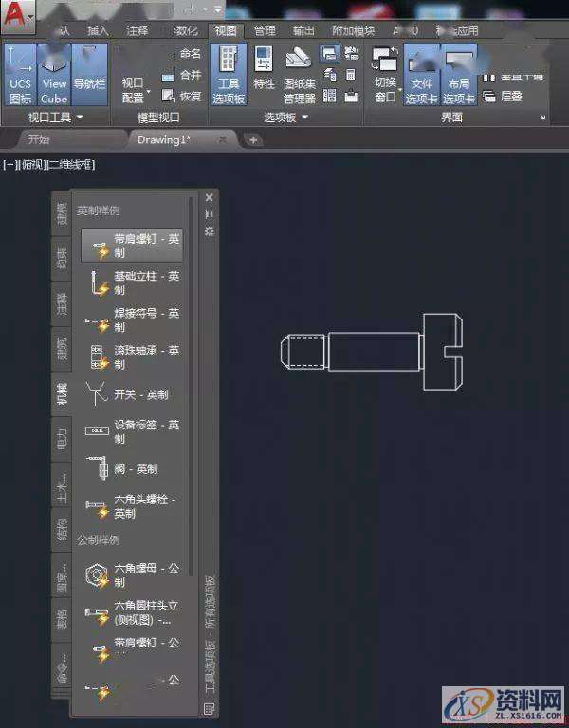569x728 pixels.
Task: Select the 焊接符号 - 英制 tool
Action: pyautogui.click(x=132, y=319)
